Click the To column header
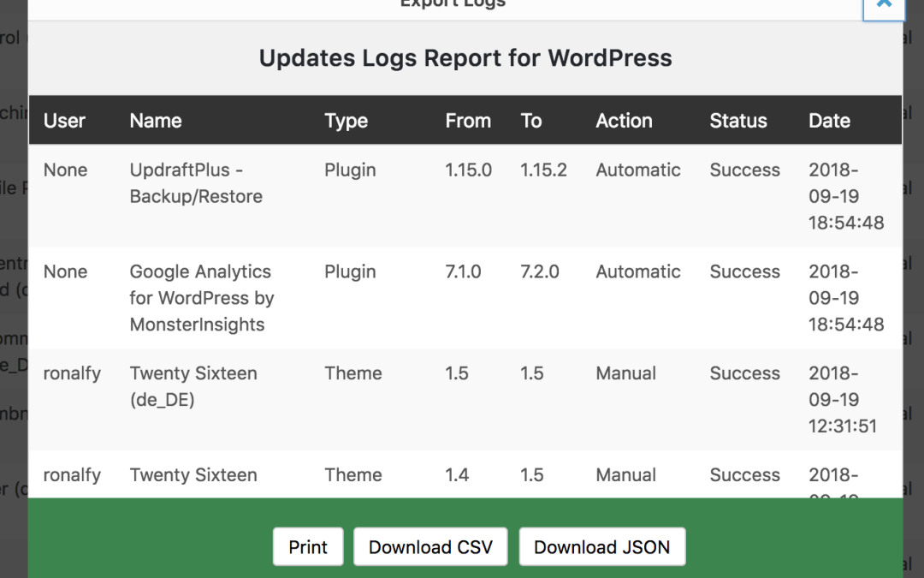This screenshot has height=578, width=924. click(x=531, y=121)
